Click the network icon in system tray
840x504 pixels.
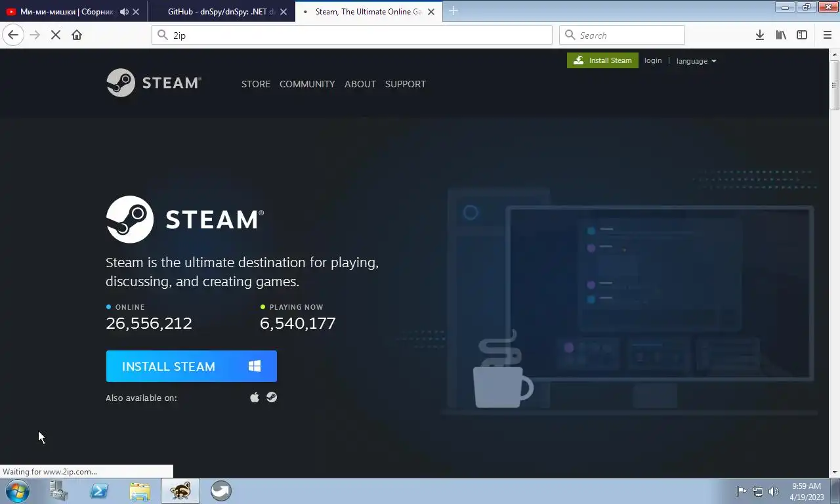(758, 491)
